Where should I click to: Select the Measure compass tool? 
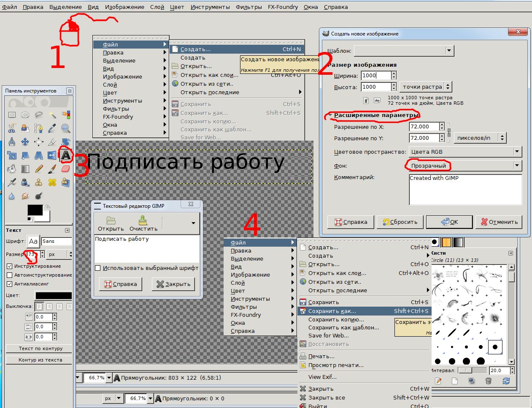click(12, 142)
